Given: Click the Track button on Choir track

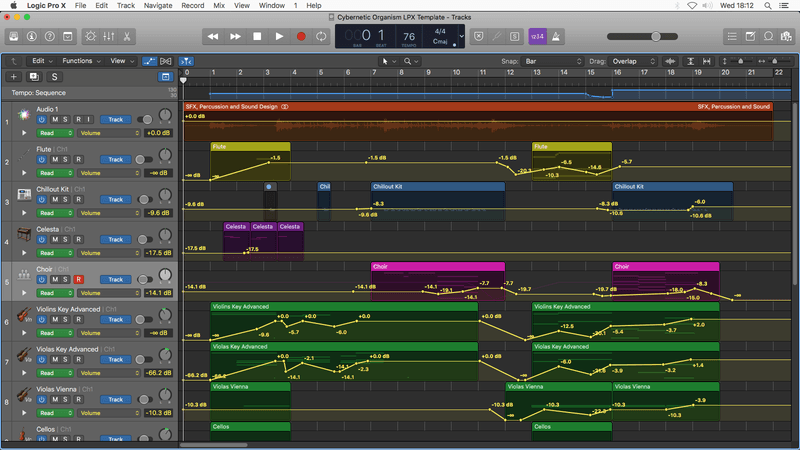Looking at the screenshot, I should pyautogui.click(x=116, y=280).
